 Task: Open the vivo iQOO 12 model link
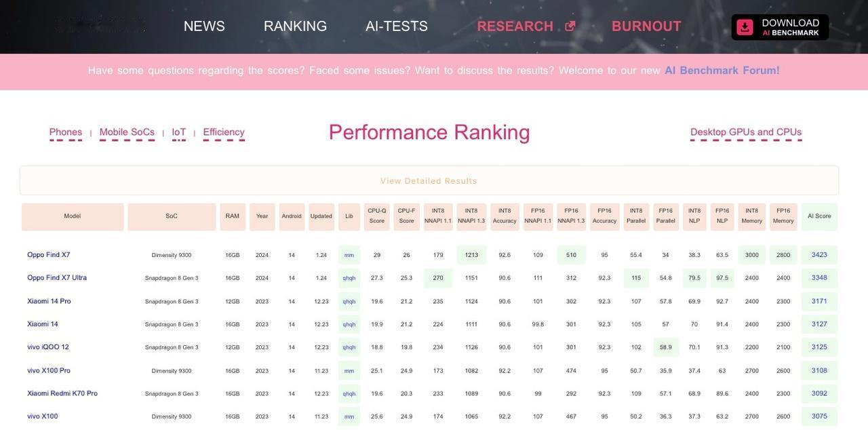[48, 347]
